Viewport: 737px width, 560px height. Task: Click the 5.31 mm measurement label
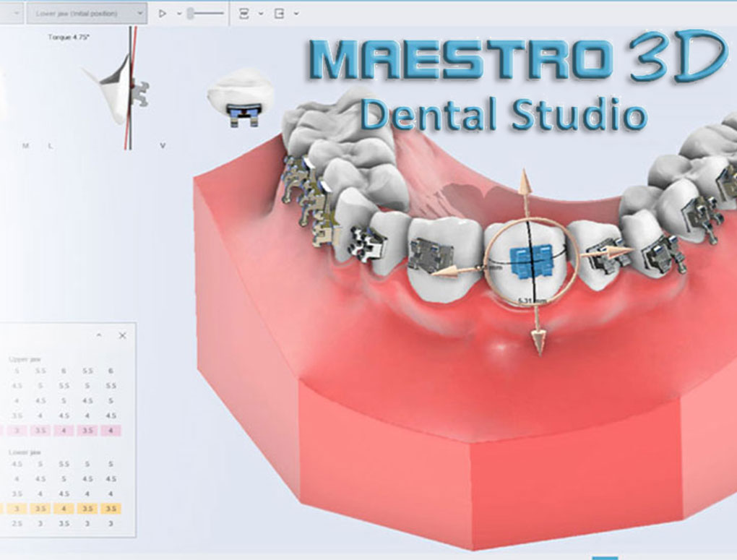pyautogui.click(x=532, y=301)
